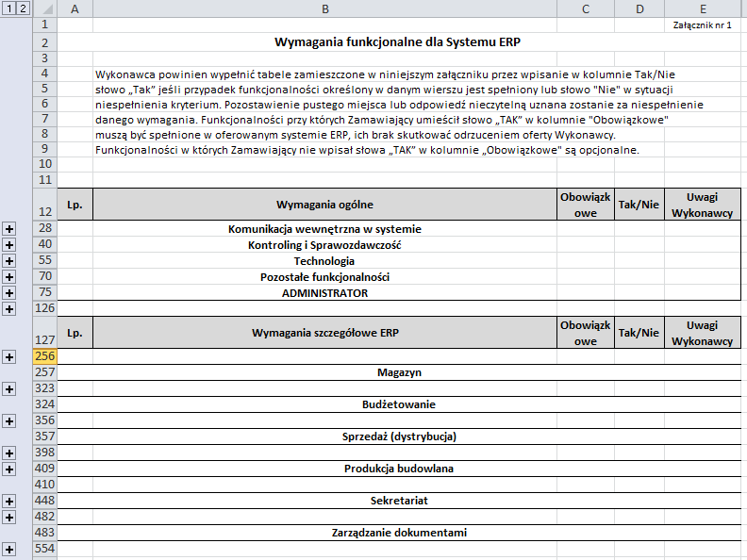
Task: Select row 2 header
Action: point(44,42)
